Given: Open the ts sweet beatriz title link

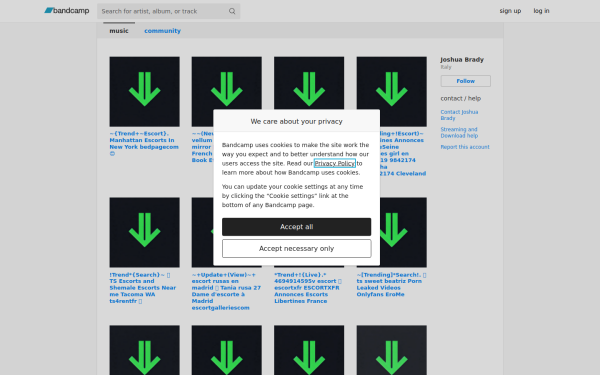Looking at the screenshot, I should (391, 284).
